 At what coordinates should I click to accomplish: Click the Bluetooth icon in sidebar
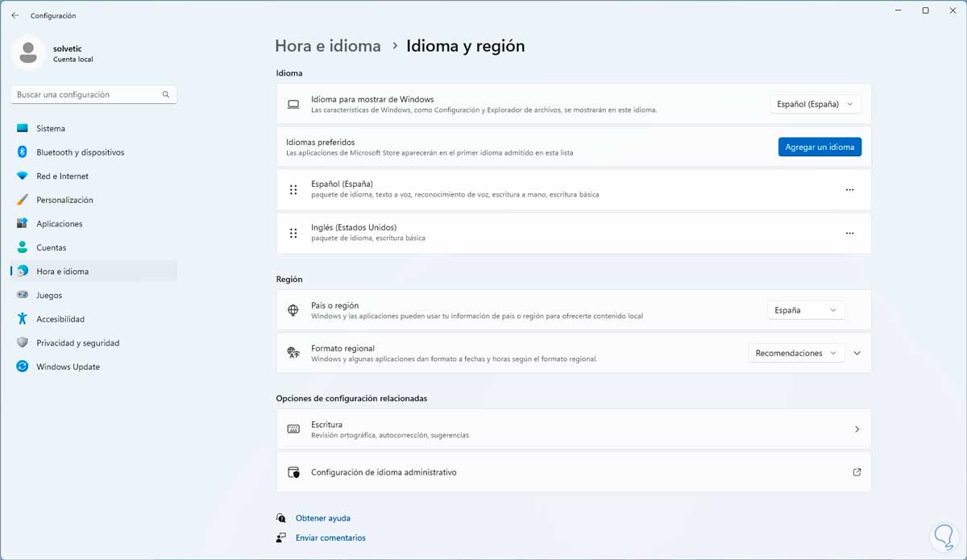coord(22,152)
